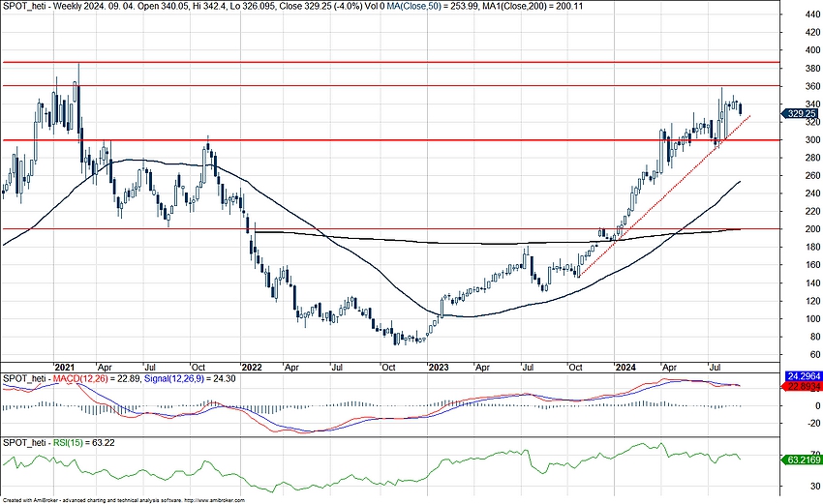
Task: Select the red horizontal line at 300
Action: coord(387,139)
